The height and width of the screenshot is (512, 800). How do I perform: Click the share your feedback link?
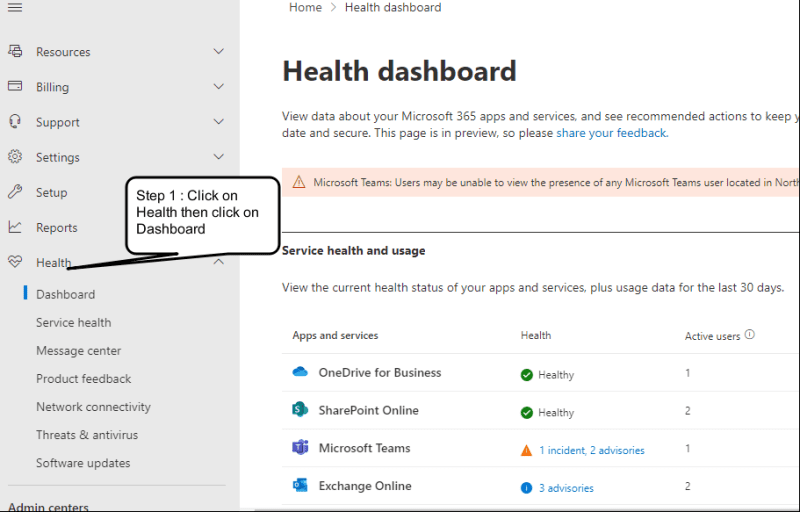coord(611,133)
